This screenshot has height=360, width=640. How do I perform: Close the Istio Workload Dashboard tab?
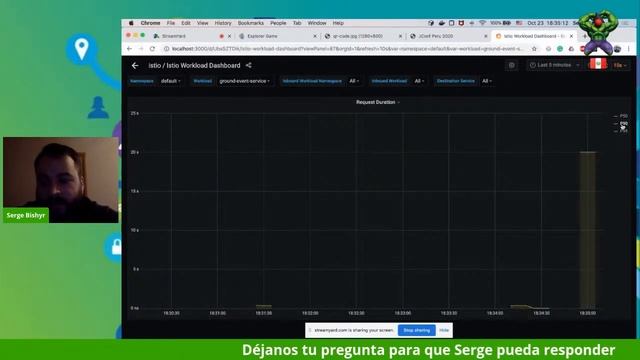point(571,36)
